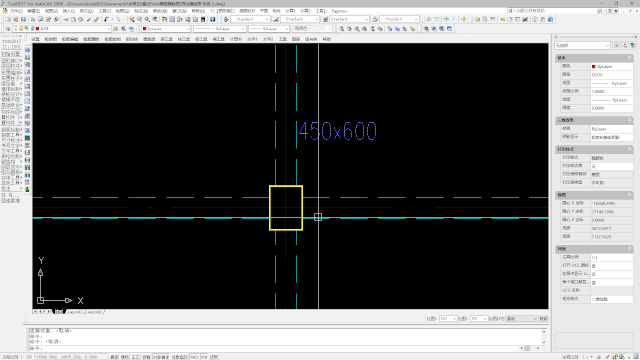Click the Copy to clipboard icon
Viewport: 640px width, 360px height.
pyautogui.click(x=73, y=19)
